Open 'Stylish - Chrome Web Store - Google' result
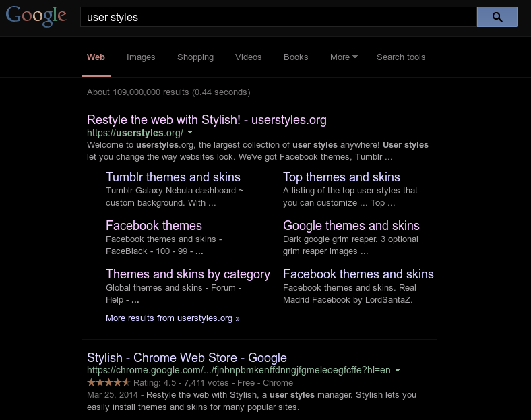 click(187, 358)
